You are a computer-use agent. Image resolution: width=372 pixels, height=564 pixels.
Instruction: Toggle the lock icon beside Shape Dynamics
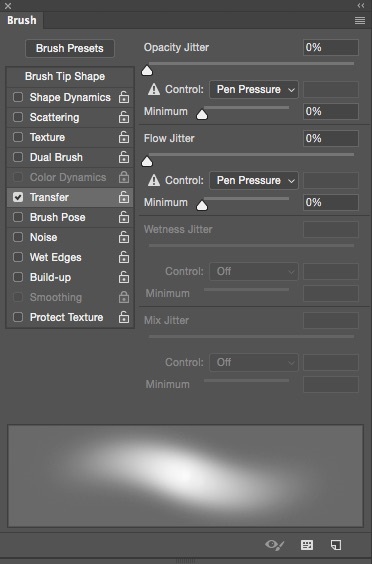(x=124, y=97)
